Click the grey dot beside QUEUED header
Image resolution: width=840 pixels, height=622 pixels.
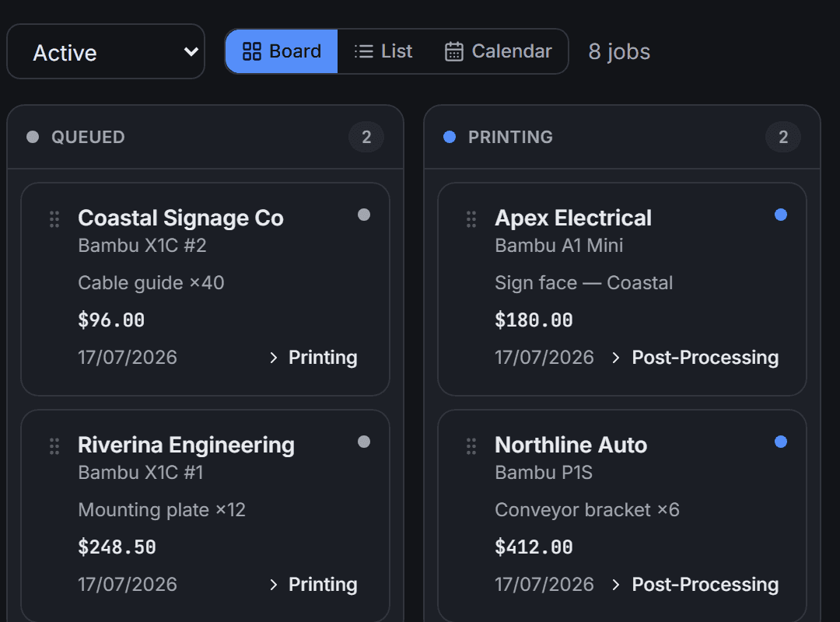(x=33, y=137)
